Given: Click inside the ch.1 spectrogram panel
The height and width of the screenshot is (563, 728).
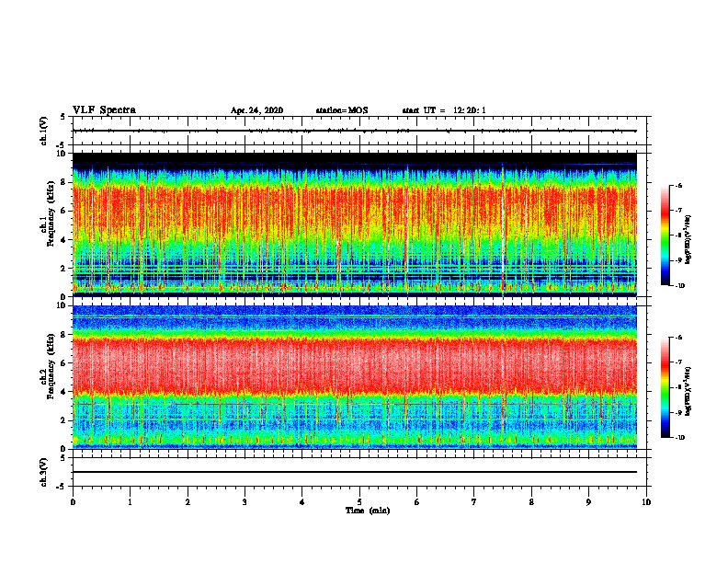Looking at the screenshot, I should tap(354, 224).
